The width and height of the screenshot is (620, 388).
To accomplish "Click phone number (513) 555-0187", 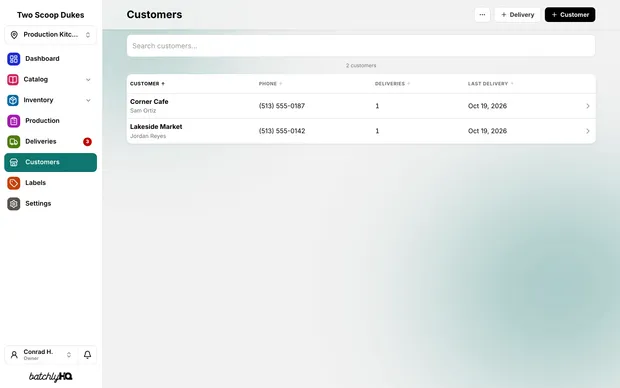I will click(282, 106).
